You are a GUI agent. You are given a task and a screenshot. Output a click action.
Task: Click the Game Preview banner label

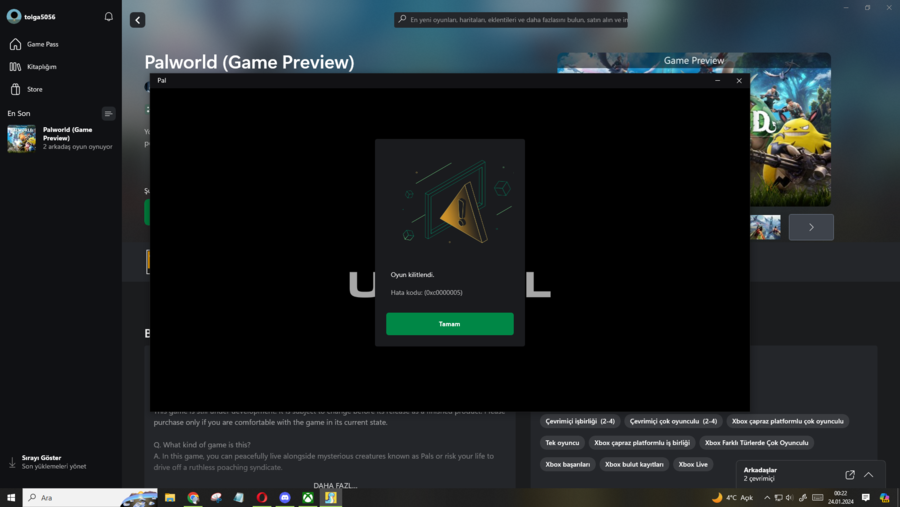(694, 60)
